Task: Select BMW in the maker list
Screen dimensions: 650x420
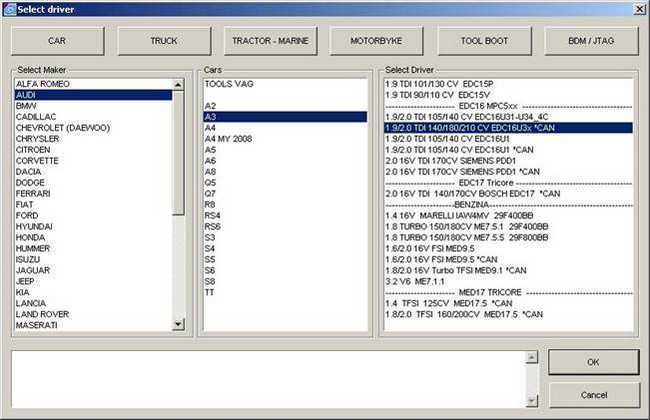Action: 27,105
